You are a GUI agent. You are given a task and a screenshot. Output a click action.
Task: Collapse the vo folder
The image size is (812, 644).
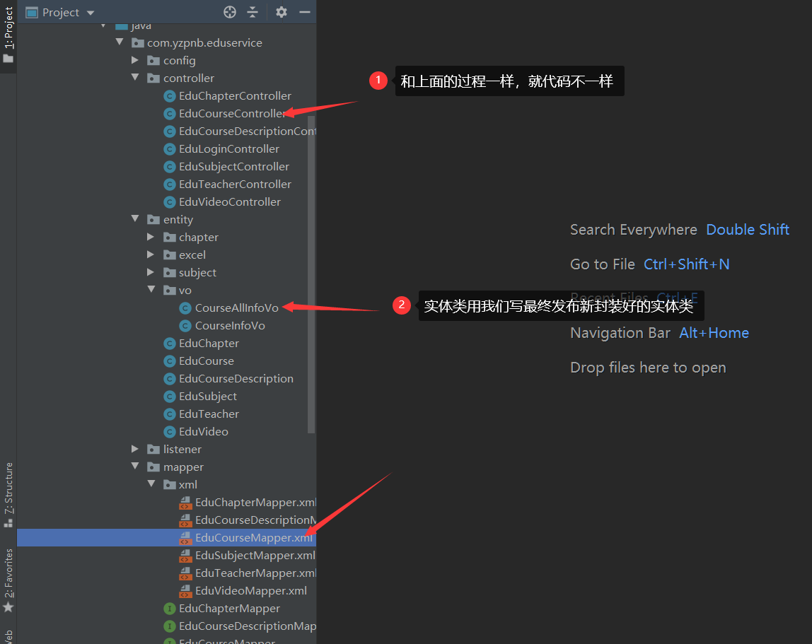(x=151, y=289)
